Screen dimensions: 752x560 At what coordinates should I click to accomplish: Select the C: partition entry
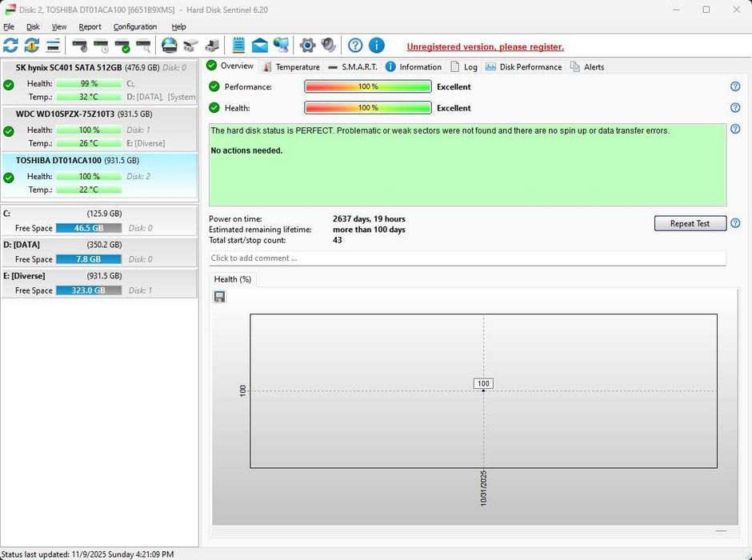(x=100, y=221)
